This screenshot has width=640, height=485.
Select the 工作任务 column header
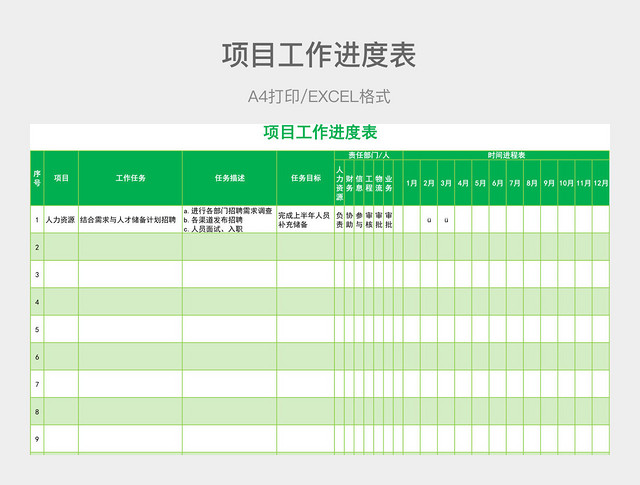131,178
